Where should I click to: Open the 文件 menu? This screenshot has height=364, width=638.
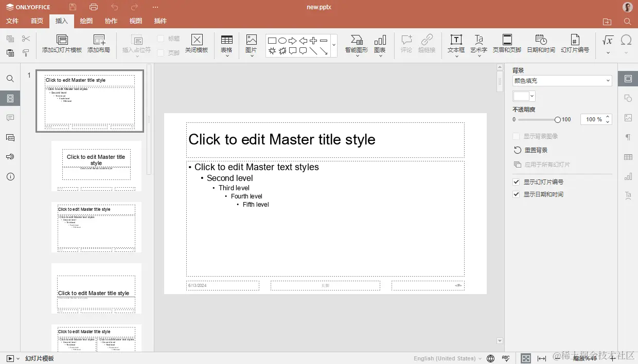pyautogui.click(x=12, y=21)
